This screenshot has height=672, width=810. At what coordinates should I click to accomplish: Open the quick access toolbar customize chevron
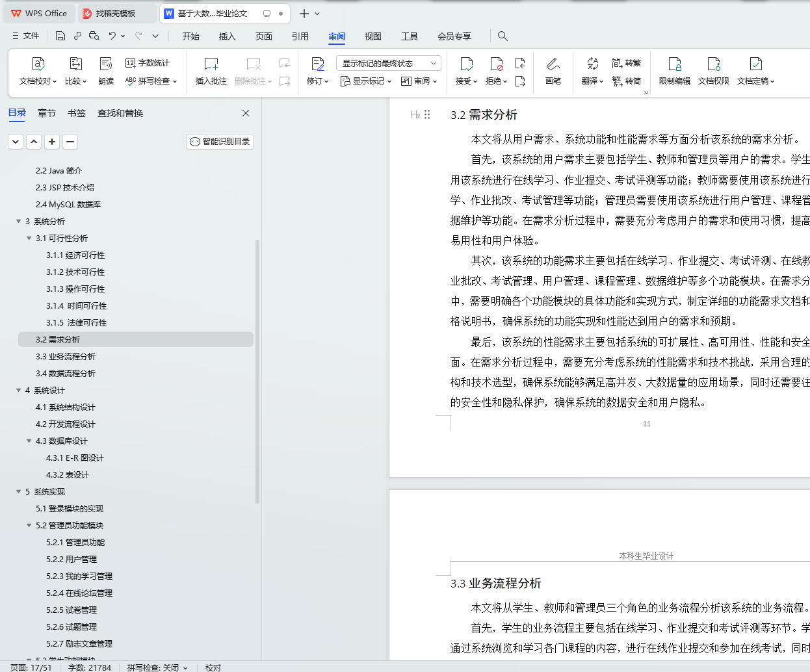(155, 36)
